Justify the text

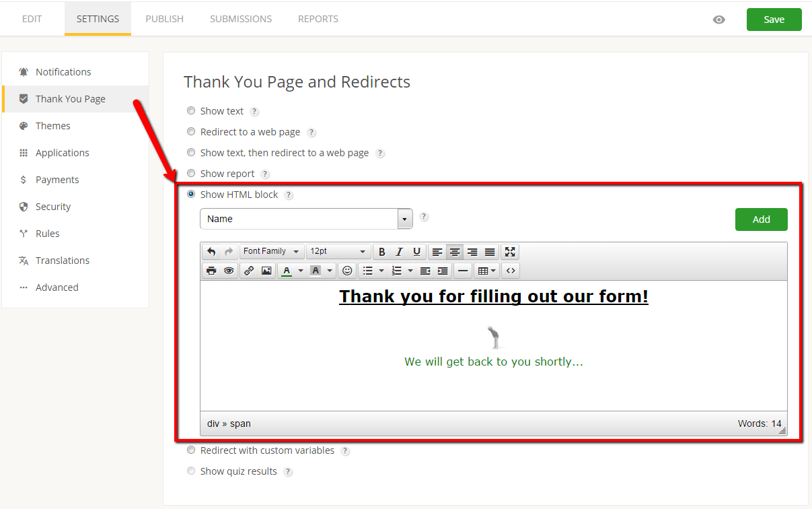(x=490, y=252)
